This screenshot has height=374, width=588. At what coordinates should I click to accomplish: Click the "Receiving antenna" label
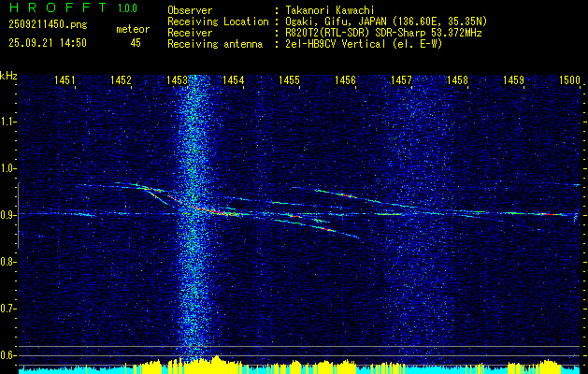(x=215, y=44)
